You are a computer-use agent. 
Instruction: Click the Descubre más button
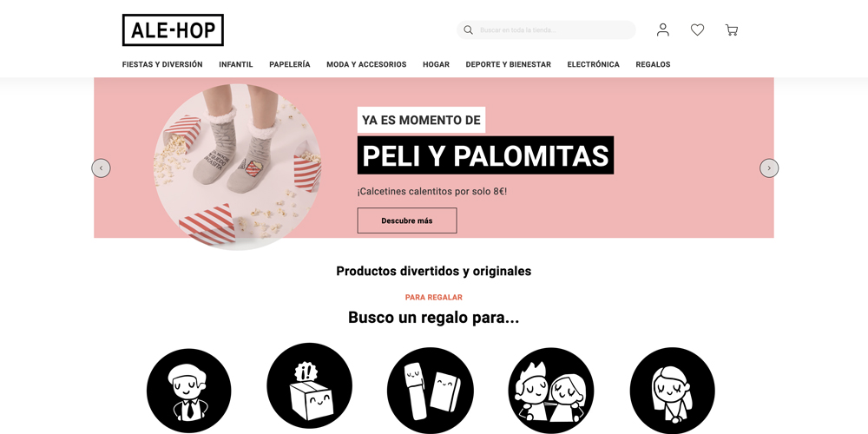point(407,220)
